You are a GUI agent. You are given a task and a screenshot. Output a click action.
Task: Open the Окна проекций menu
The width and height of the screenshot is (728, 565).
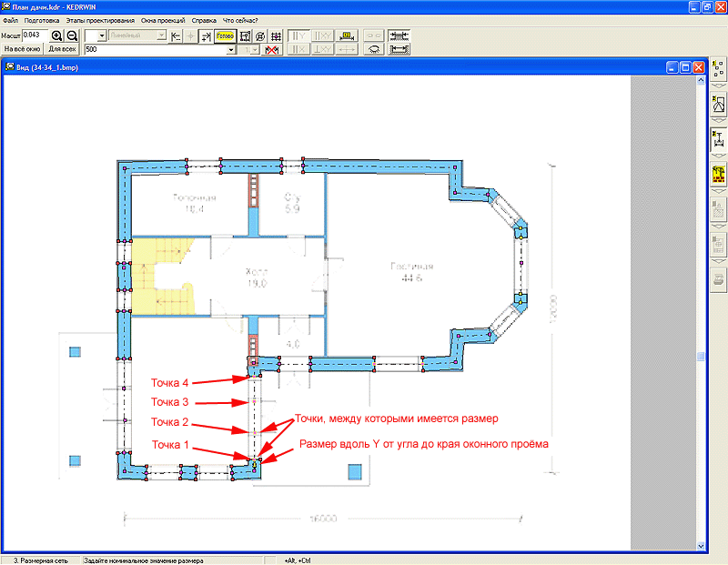coord(164,19)
